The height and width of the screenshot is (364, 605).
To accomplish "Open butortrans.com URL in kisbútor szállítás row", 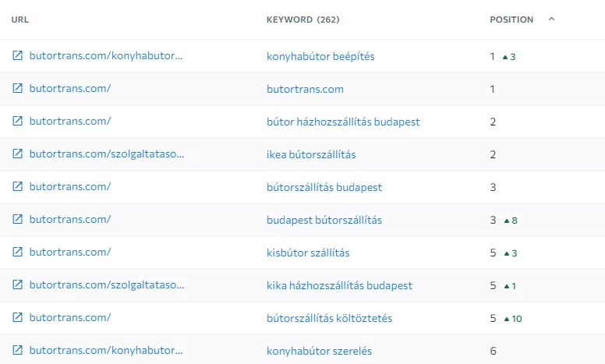I will tap(70, 253).
